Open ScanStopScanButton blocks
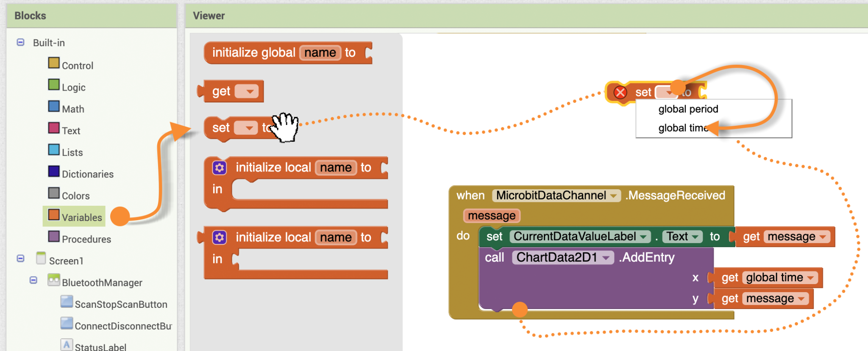Viewport: 868px width, 351px height. [x=121, y=304]
